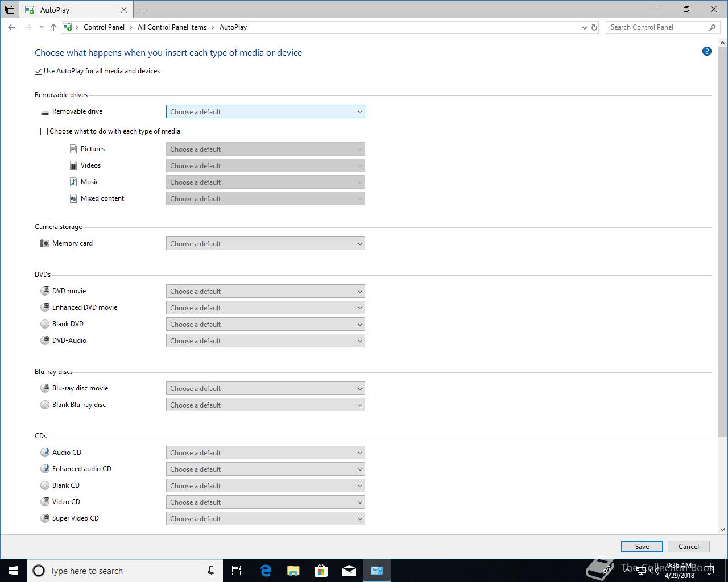The height and width of the screenshot is (582, 728).
Task: Click vertical scrollbar down arrow
Action: coord(723,529)
